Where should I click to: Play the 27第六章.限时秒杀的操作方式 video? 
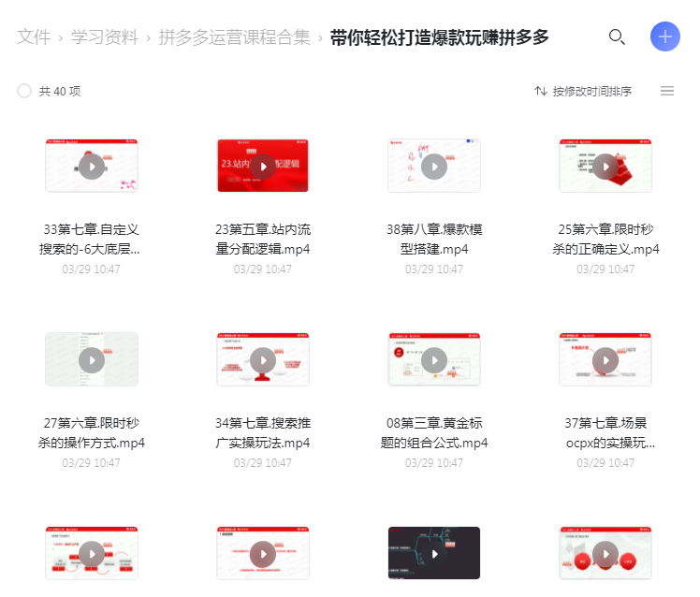[x=92, y=360]
